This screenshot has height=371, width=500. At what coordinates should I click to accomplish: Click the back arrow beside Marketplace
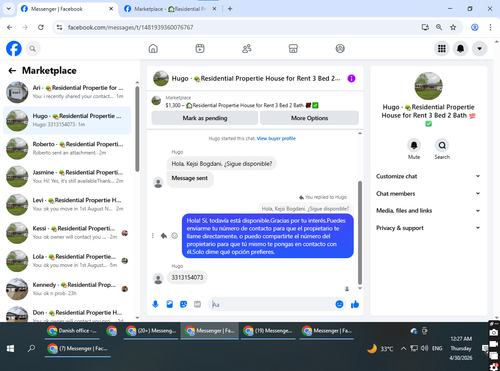pos(12,71)
